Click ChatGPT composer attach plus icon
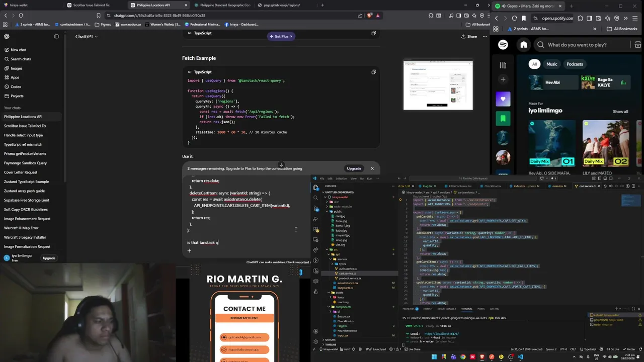 [x=189, y=250]
